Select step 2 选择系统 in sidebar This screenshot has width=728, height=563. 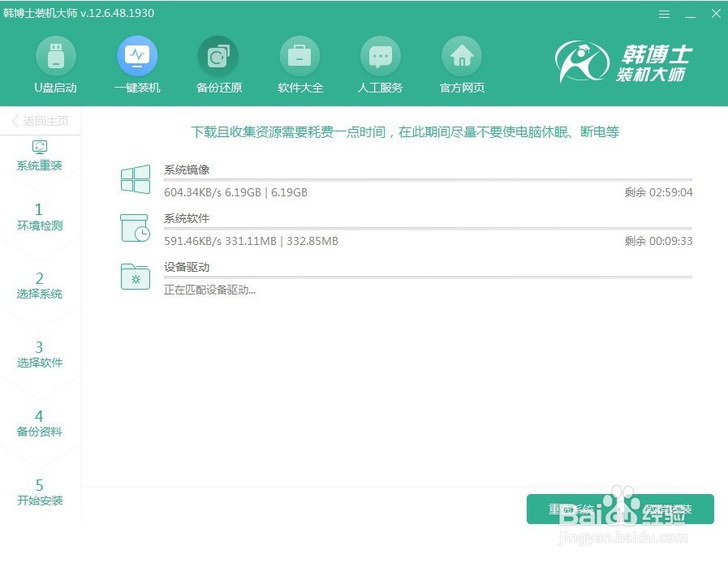39,286
